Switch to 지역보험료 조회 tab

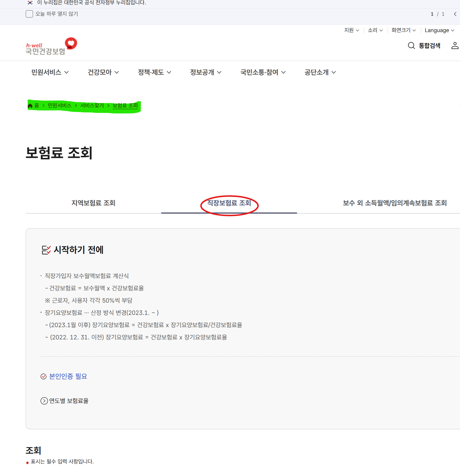[93, 203]
